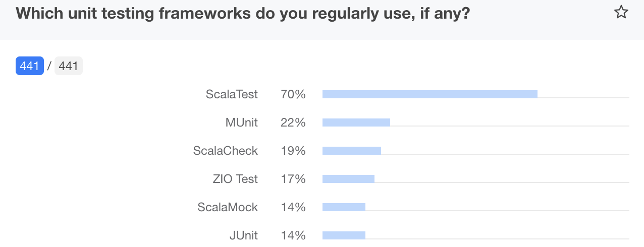Click the gray 441 total count badge

click(x=68, y=66)
